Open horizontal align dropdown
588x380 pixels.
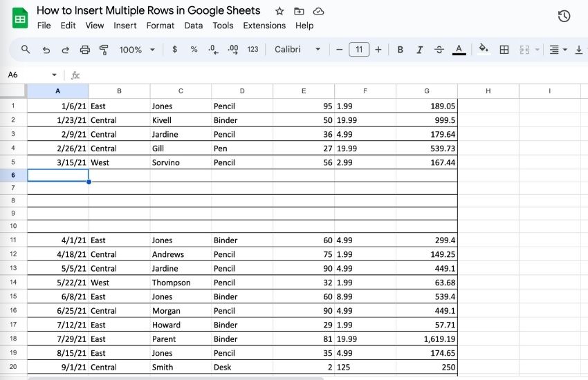[x=558, y=50]
